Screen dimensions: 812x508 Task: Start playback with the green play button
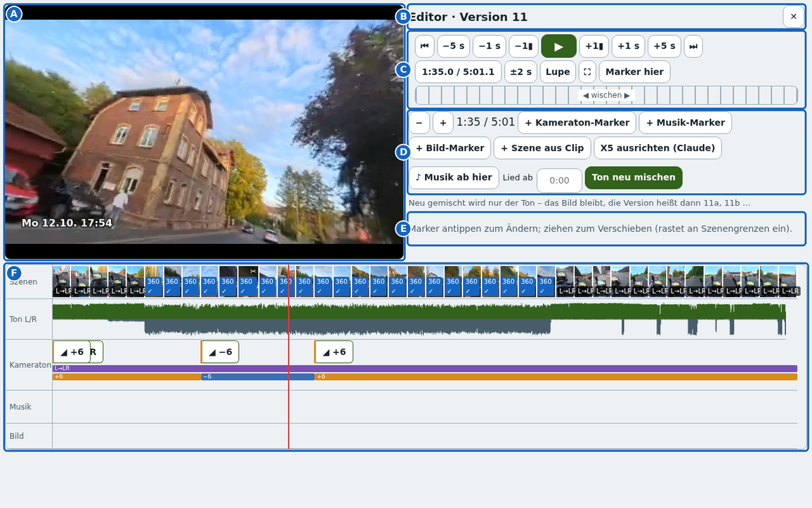click(559, 46)
